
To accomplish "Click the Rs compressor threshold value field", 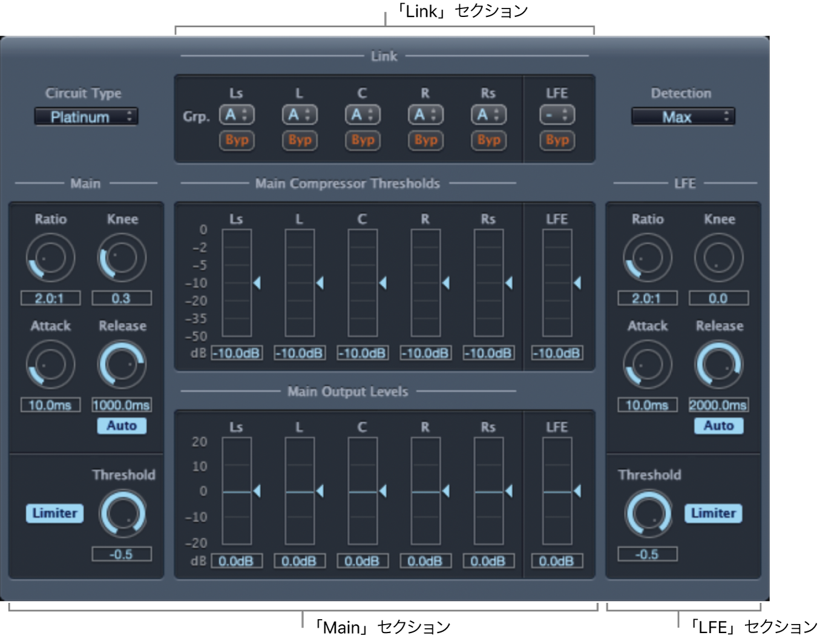I will point(488,353).
